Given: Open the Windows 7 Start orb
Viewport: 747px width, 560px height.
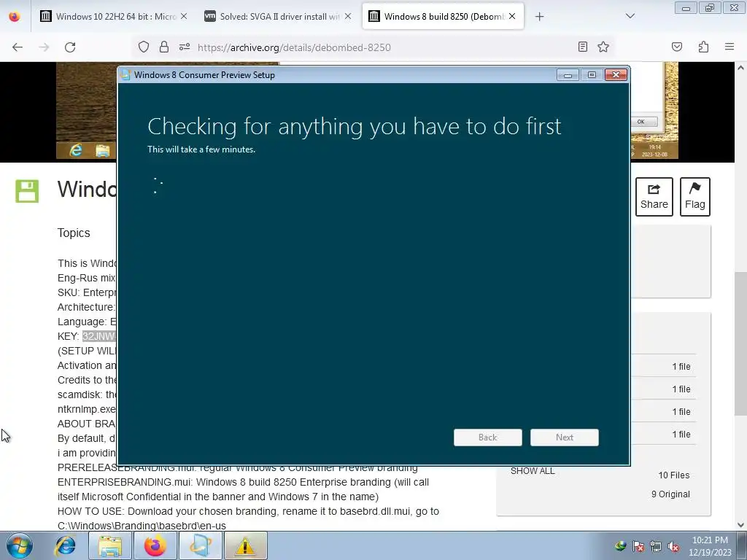Looking at the screenshot, I should (x=20, y=545).
